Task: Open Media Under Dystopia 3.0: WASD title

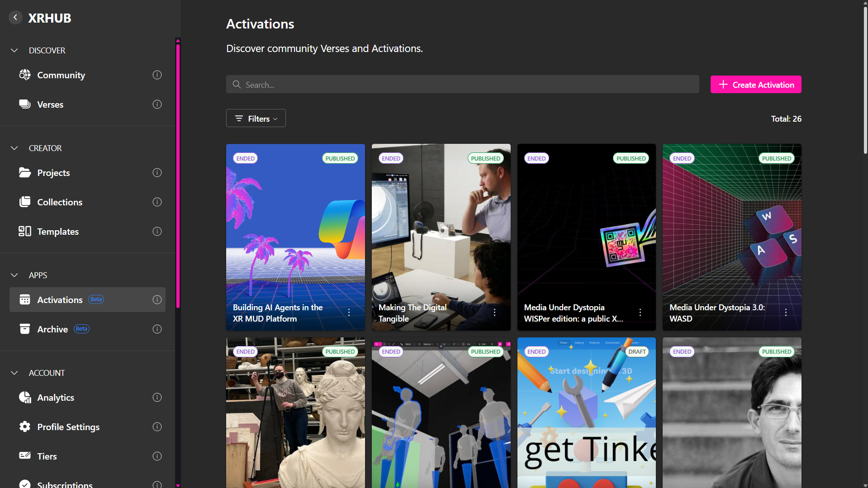Action: 717,313
